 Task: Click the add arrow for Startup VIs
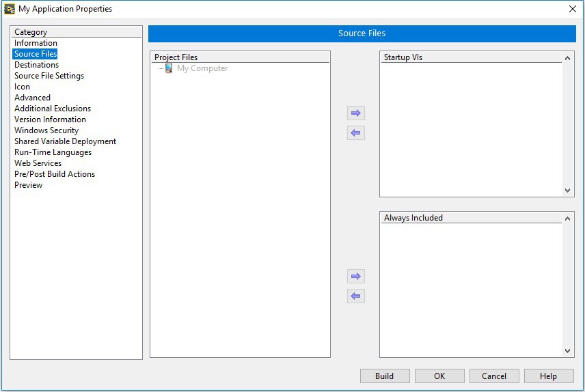[x=355, y=113]
